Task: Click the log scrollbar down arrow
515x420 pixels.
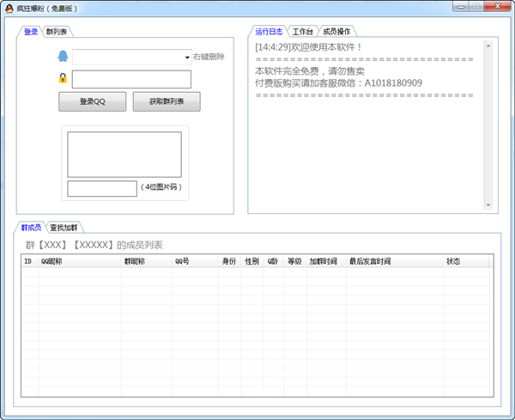Action: point(488,205)
